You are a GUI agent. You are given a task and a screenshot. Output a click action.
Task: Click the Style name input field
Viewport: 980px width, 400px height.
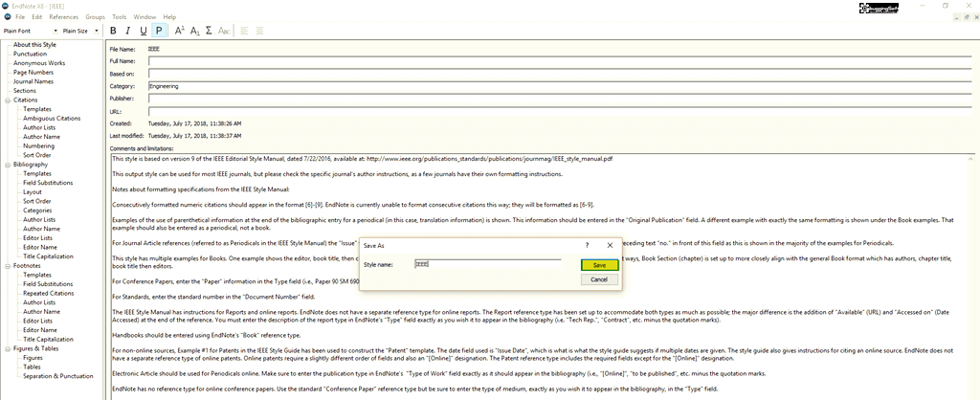[x=487, y=264]
